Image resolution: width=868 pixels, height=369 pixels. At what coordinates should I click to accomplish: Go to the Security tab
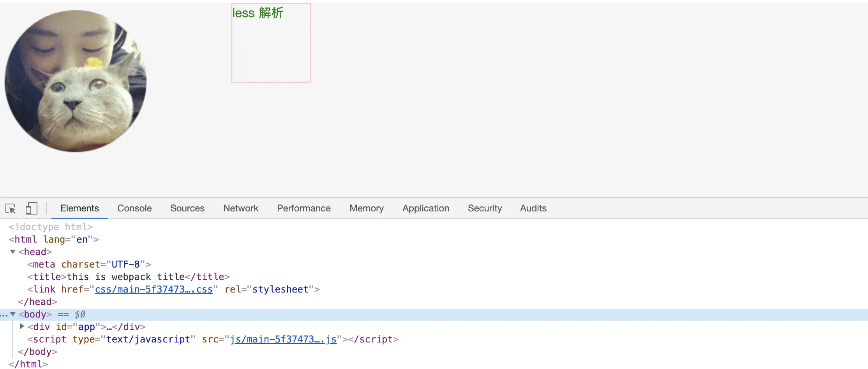click(x=485, y=208)
